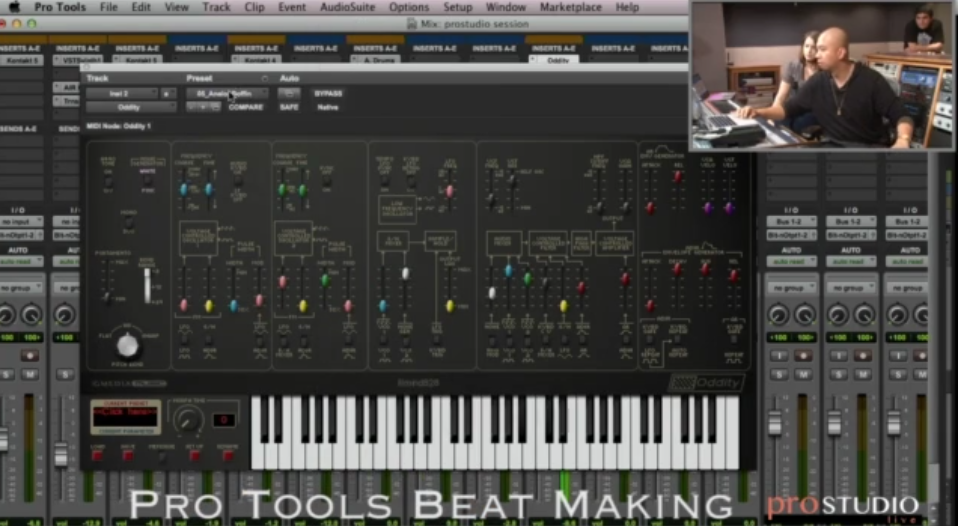
Task: Click the VCO 1 coarse frequency blue slider
Action: [183, 189]
